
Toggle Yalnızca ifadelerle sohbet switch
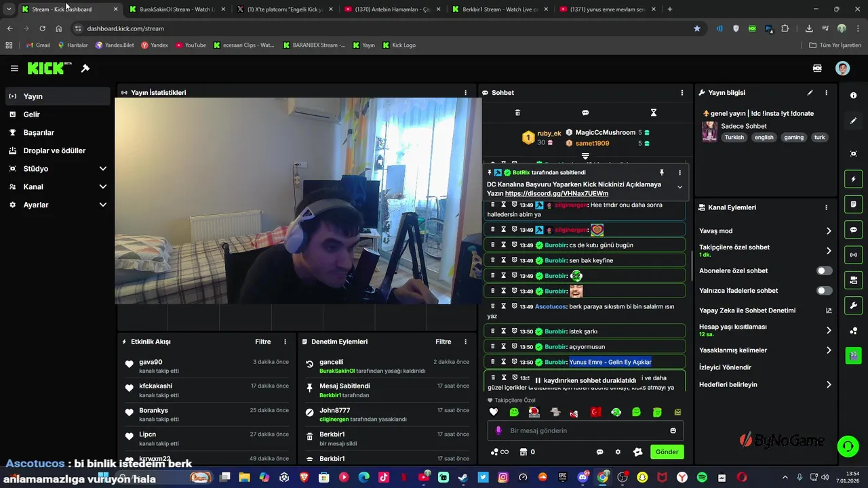tap(824, 291)
